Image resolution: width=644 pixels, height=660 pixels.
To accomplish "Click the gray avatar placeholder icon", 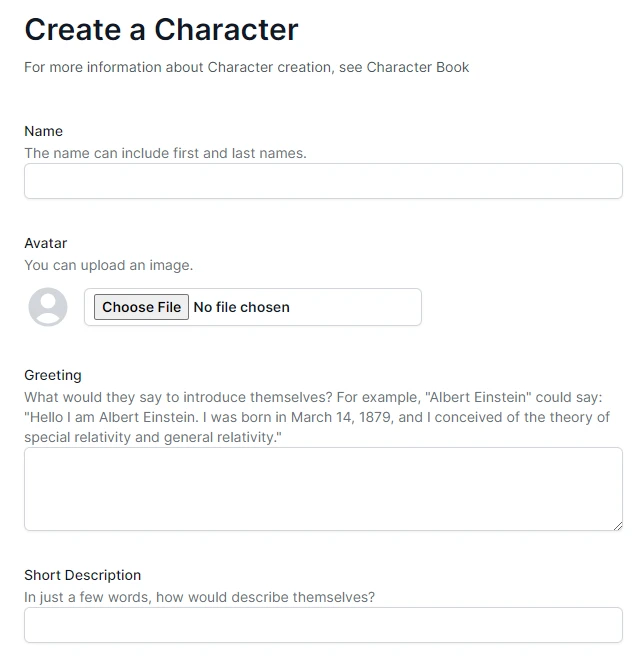I will [x=48, y=307].
